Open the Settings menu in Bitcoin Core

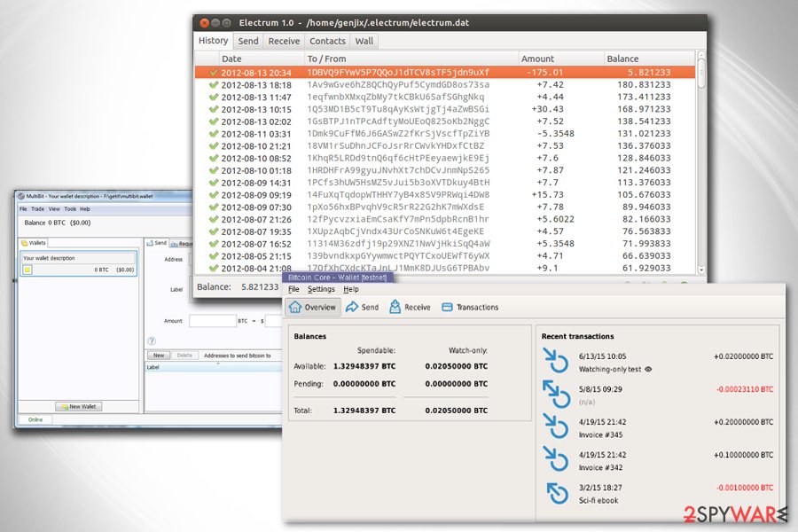321,289
